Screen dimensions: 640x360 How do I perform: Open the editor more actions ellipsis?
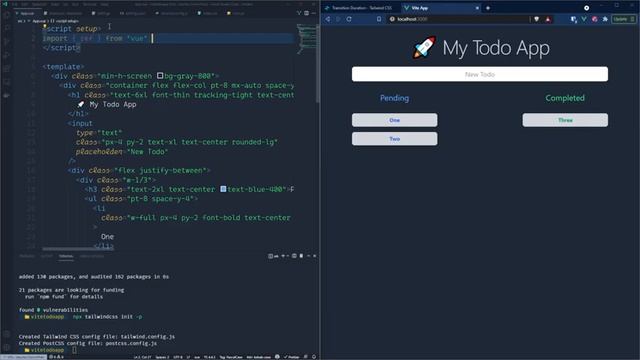pyautogui.click(x=313, y=13)
